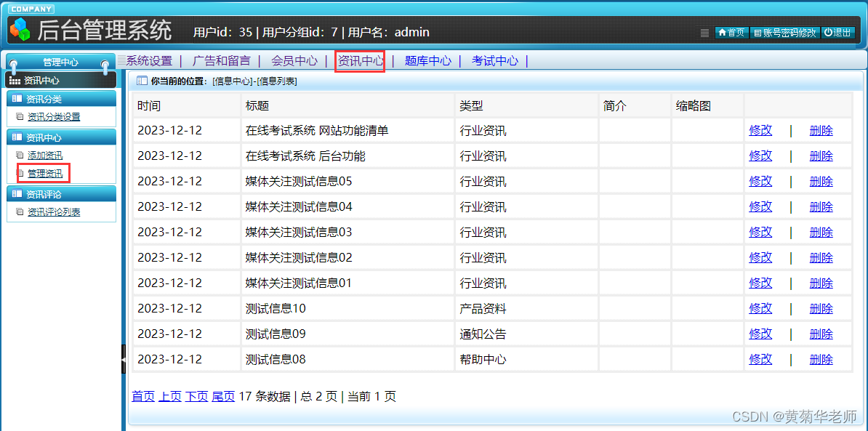This screenshot has width=868, height=431.
Task: Open the 系统设置 tab
Action: click(x=150, y=61)
